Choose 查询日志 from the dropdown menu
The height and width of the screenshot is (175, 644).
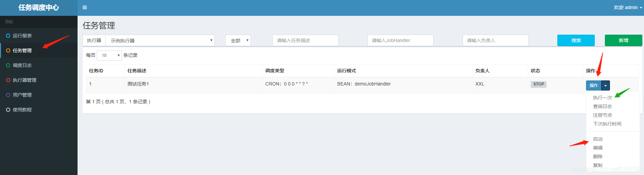point(603,106)
